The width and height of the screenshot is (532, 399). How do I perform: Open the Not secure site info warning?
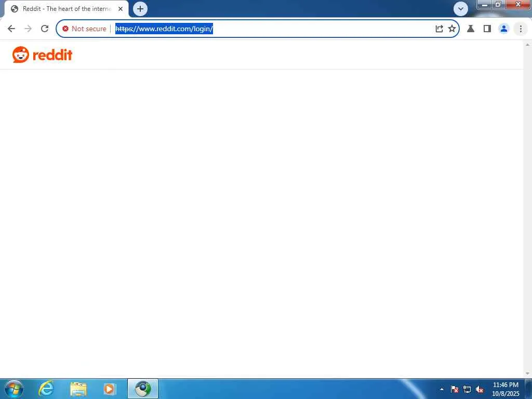point(85,29)
